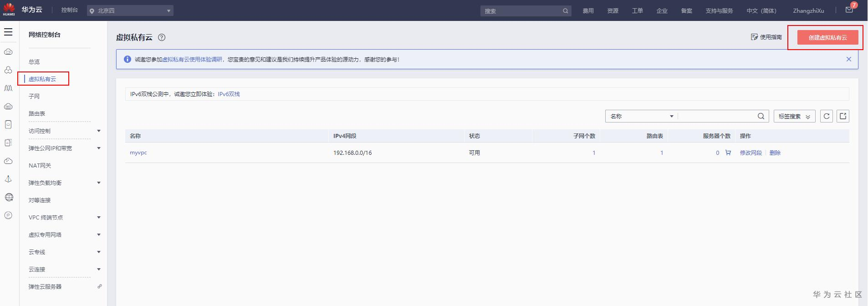Screen dimensions: 868x306
Task: Expand the 标签搜索 panel
Action: point(795,116)
